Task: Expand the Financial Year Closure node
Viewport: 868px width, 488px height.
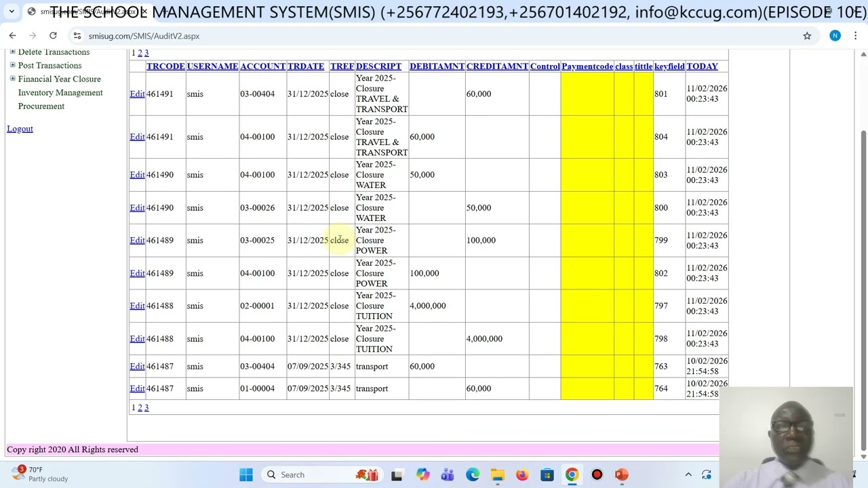Action: (12, 79)
